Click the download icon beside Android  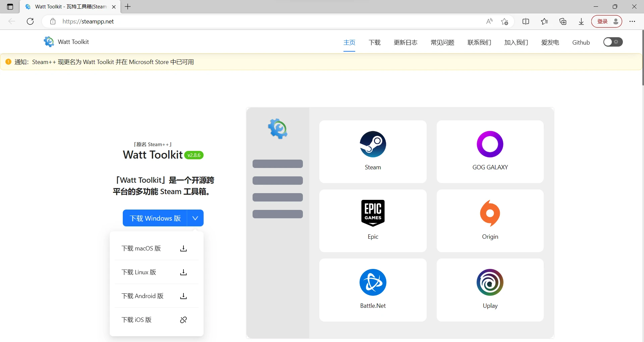(183, 296)
